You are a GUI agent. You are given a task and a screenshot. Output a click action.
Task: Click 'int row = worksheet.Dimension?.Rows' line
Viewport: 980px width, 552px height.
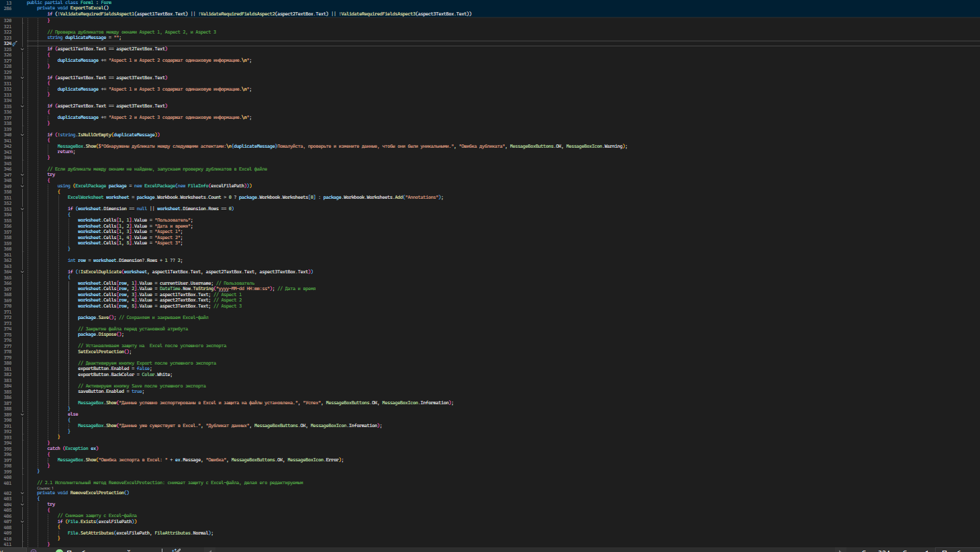pyautogui.click(x=124, y=261)
